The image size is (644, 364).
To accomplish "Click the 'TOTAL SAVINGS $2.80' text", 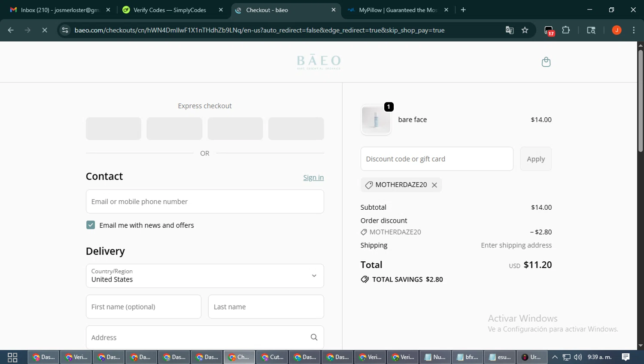I will click(x=407, y=279).
